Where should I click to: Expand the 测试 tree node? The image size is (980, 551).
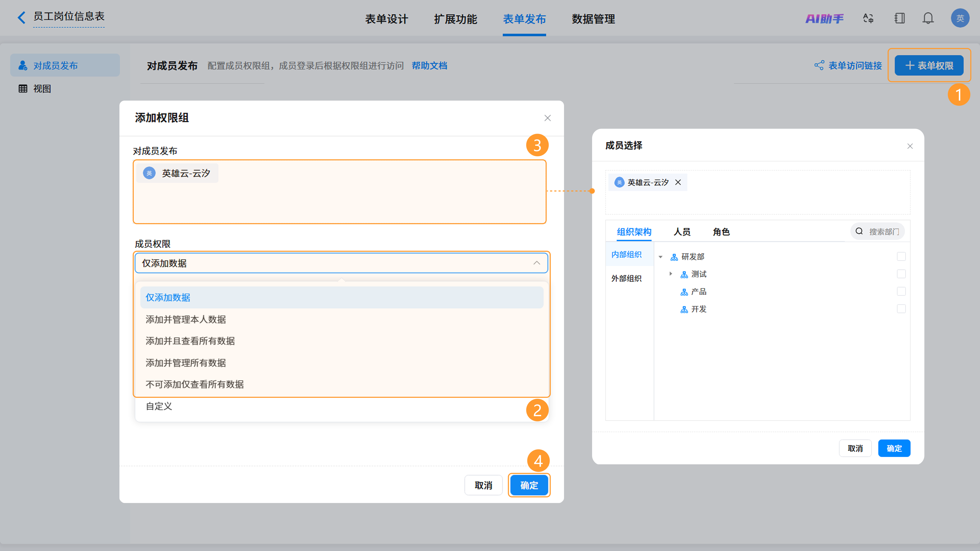671,274
